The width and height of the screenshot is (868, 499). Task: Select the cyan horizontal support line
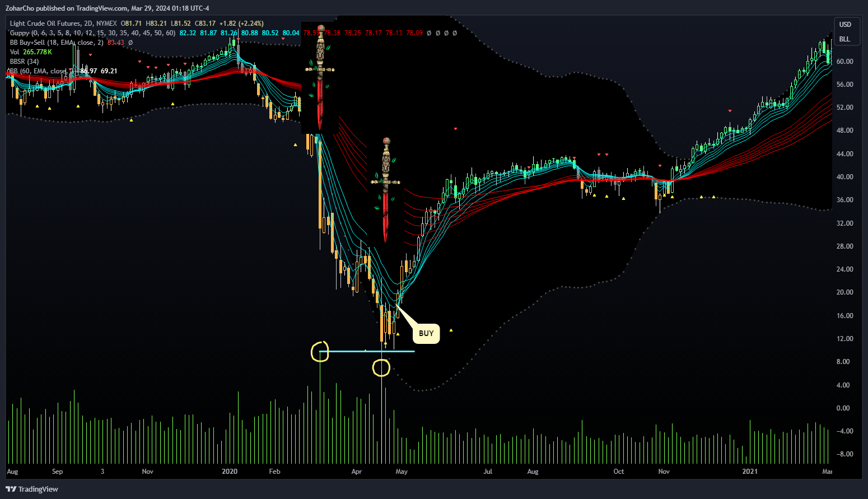coord(367,351)
